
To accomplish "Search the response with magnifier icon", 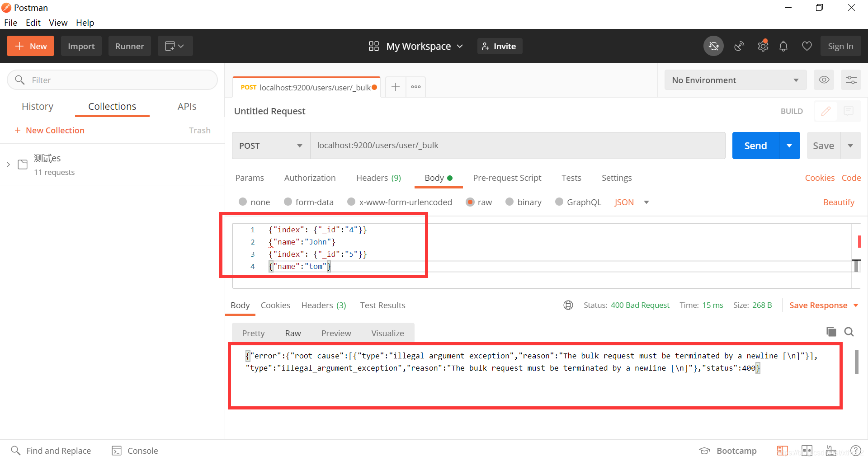I will [849, 332].
